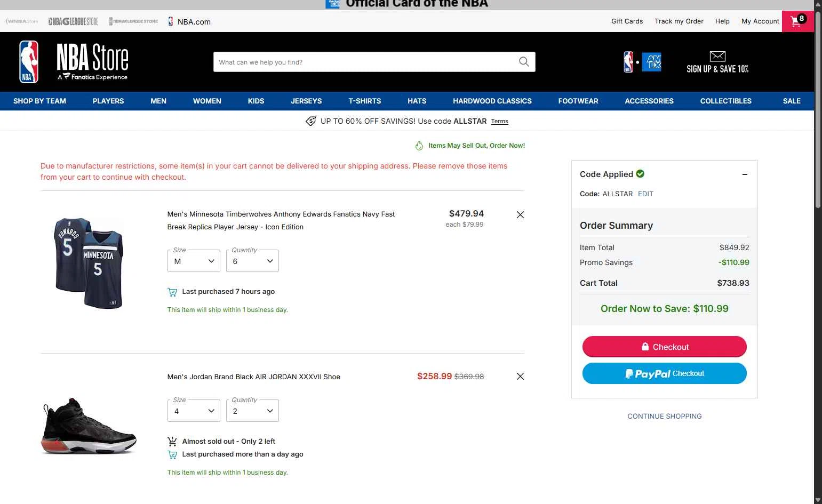Click the 'Order Now to Save: $110.99' text
822x504 pixels.
point(665,309)
